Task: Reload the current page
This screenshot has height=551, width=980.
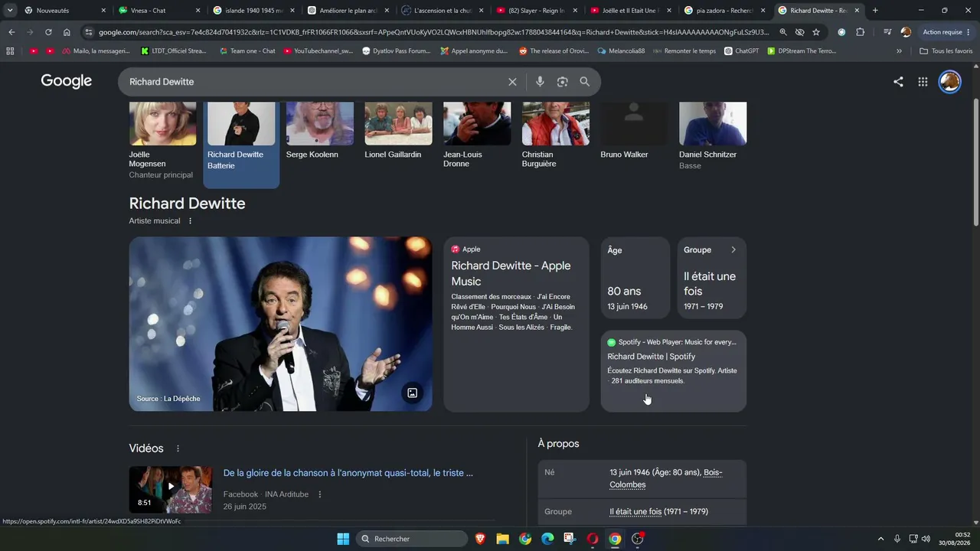Action: click(x=48, y=32)
